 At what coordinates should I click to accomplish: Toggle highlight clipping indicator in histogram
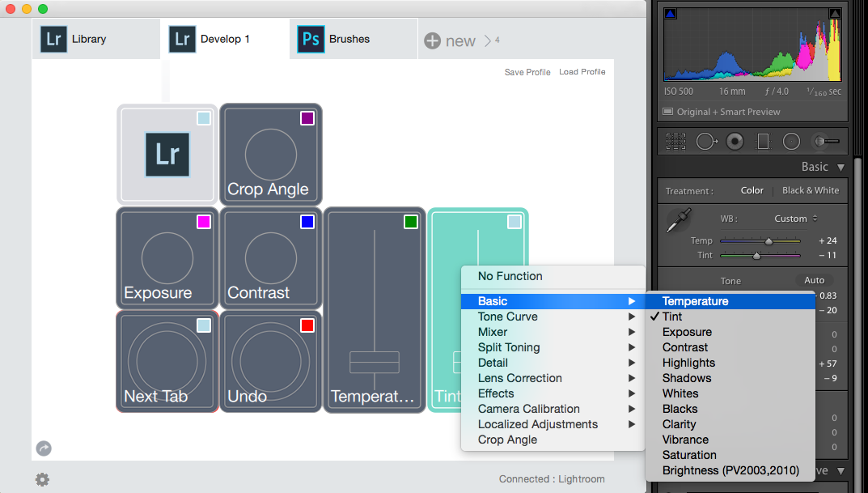(x=835, y=13)
